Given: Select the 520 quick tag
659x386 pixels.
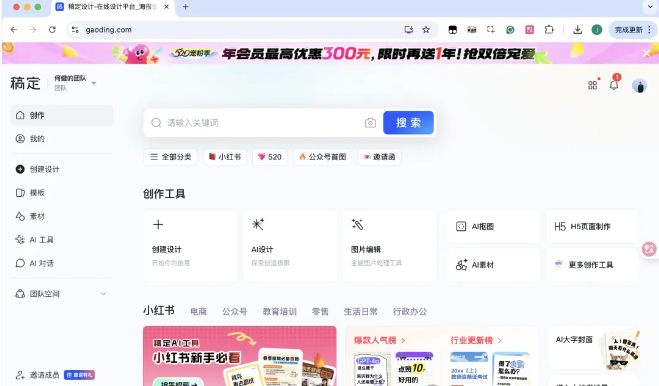Looking at the screenshot, I should tap(270, 157).
